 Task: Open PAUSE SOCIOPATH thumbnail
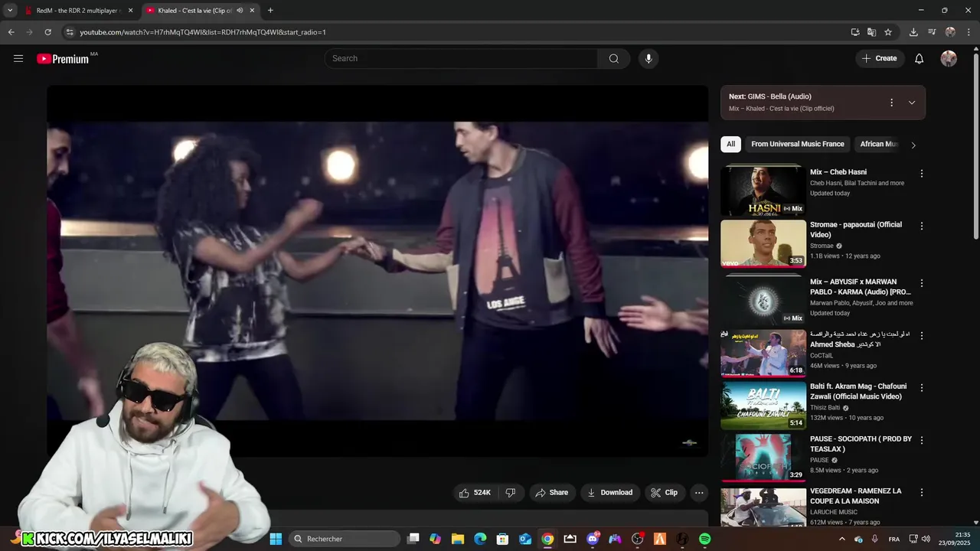pyautogui.click(x=763, y=458)
